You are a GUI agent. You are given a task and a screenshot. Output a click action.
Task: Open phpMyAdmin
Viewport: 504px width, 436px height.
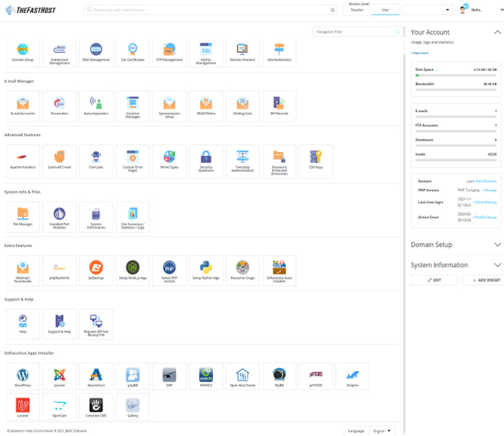click(59, 271)
